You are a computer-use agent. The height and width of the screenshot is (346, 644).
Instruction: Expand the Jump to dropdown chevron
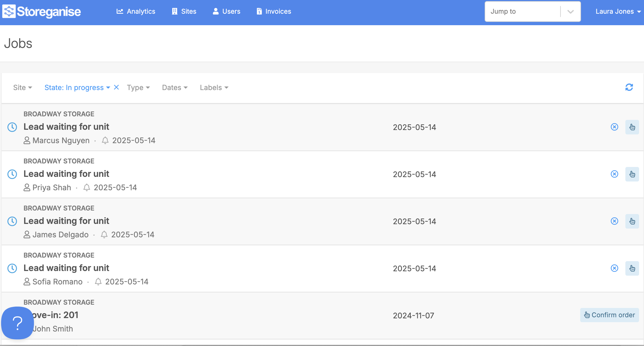click(571, 11)
